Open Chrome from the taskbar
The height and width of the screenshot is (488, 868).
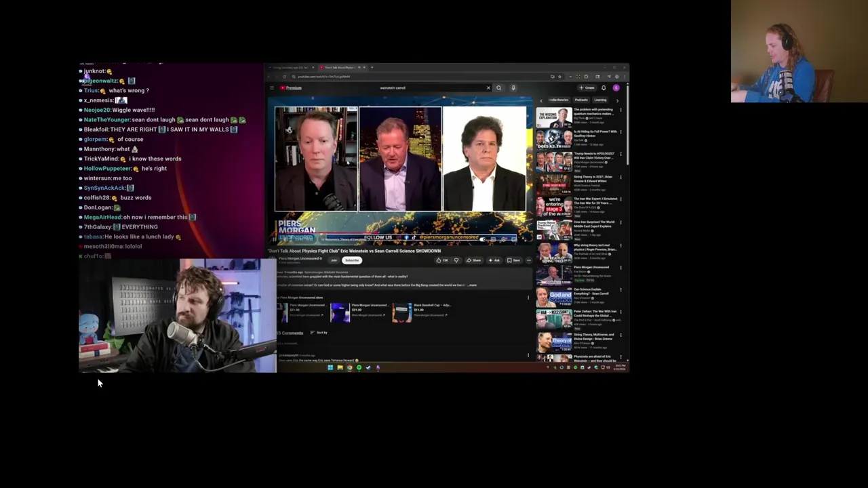[349, 367]
